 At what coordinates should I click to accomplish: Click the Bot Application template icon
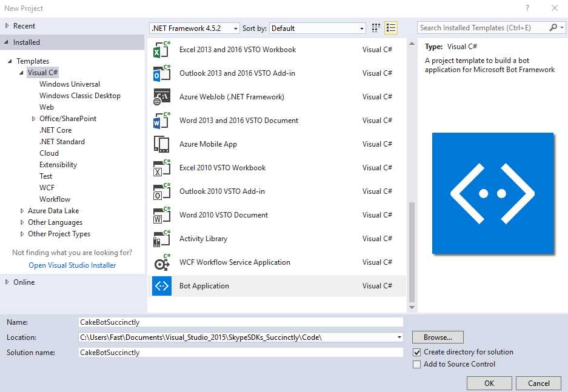tap(162, 286)
